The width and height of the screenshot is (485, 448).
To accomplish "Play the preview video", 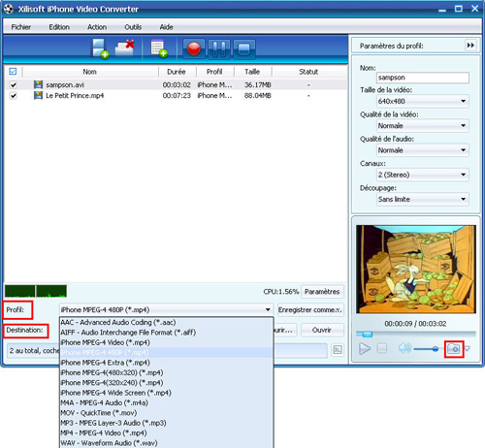I will coord(365,349).
